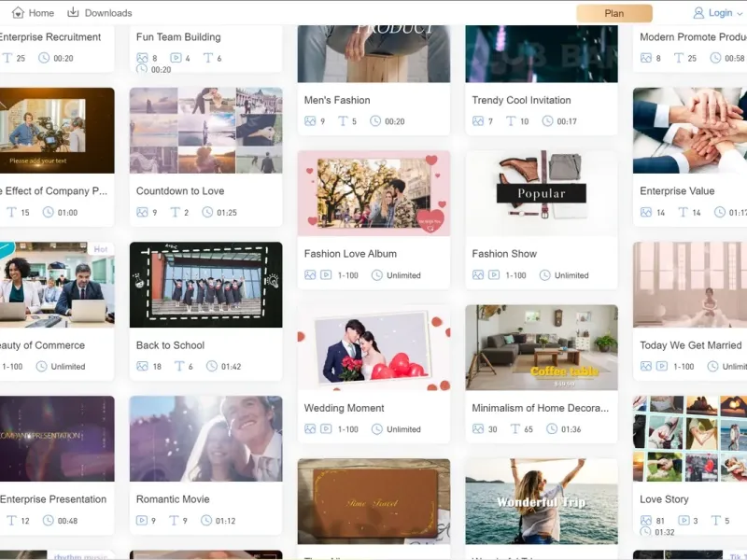Click clock icon under Enterprise Recruitment

coord(44,58)
